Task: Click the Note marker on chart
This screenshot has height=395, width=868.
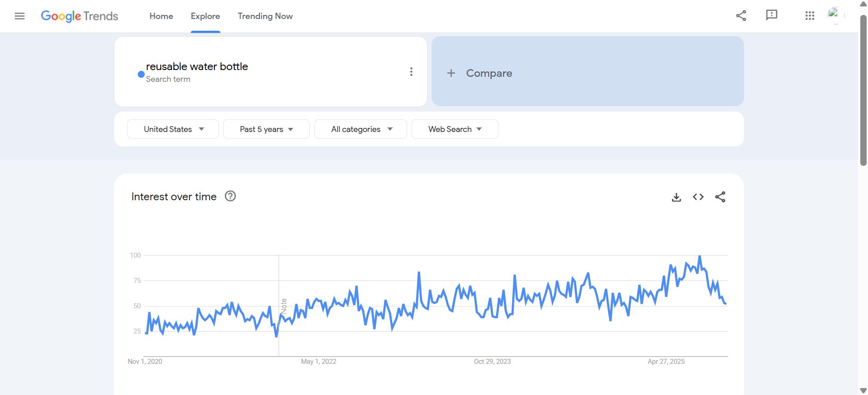Action: tap(284, 306)
